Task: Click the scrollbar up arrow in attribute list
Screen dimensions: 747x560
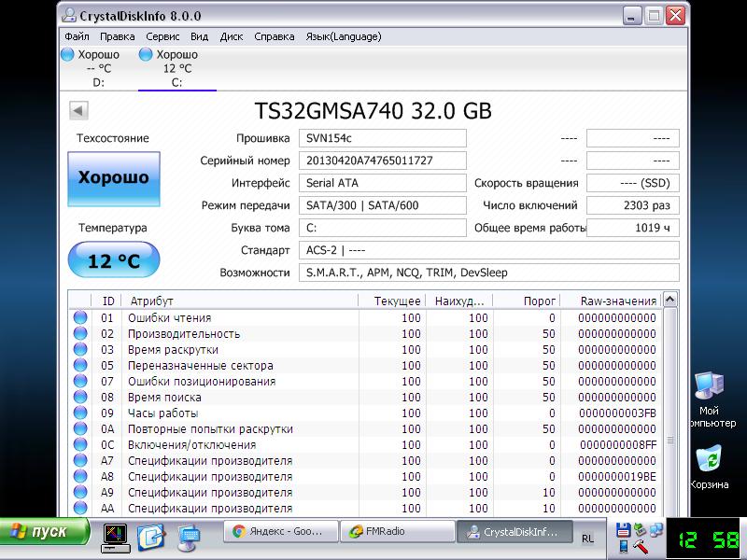Action: pos(670,301)
